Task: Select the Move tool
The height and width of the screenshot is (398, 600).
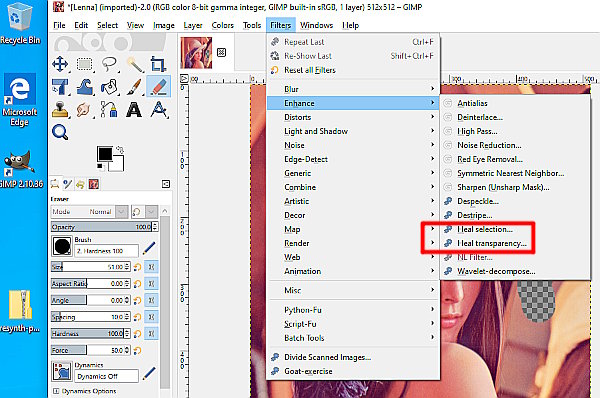Action: (x=60, y=64)
